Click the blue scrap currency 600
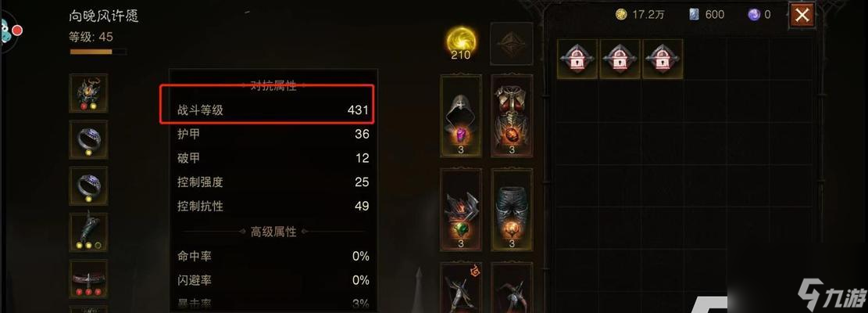Viewport: 868px width, 313px height. (x=707, y=14)
